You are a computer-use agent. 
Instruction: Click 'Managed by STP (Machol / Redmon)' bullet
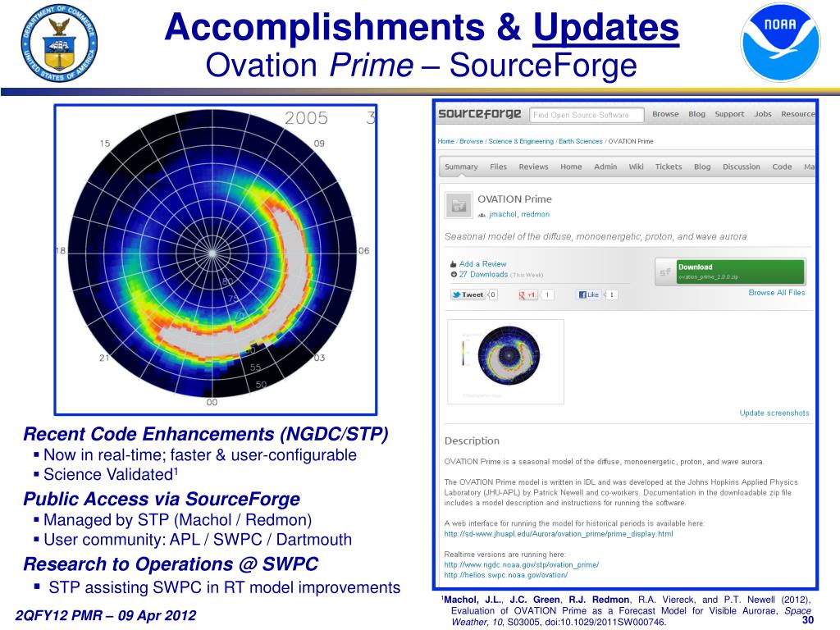point(177,519)
